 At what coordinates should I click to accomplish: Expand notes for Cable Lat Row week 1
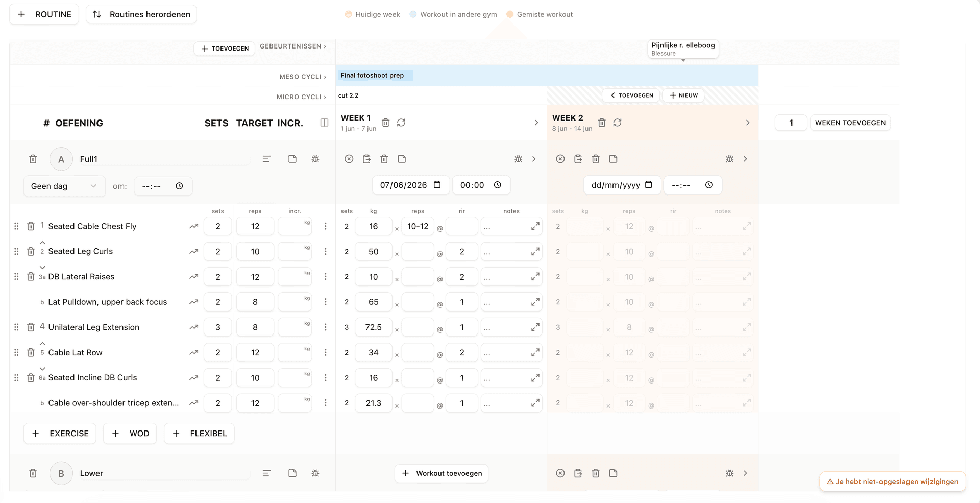(535, 353)
